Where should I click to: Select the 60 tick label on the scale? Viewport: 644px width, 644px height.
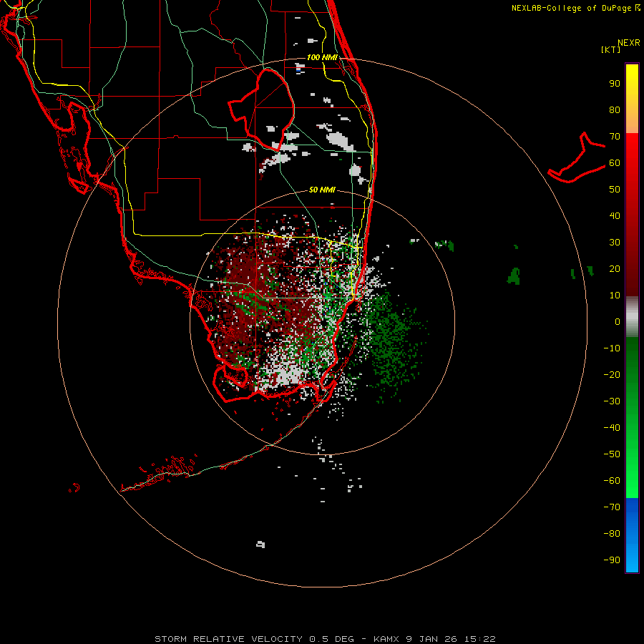[615, 162]
